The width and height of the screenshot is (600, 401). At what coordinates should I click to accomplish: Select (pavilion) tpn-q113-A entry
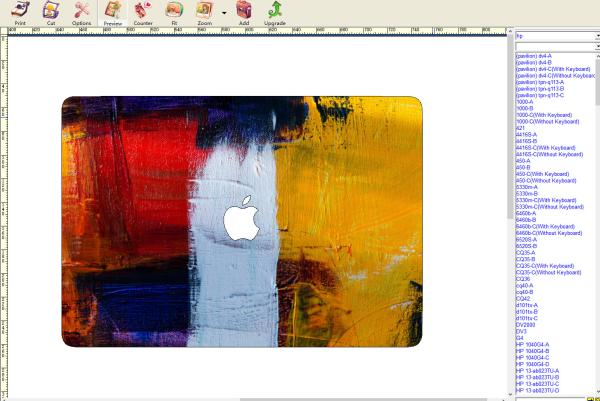click(x=540, y=82)
